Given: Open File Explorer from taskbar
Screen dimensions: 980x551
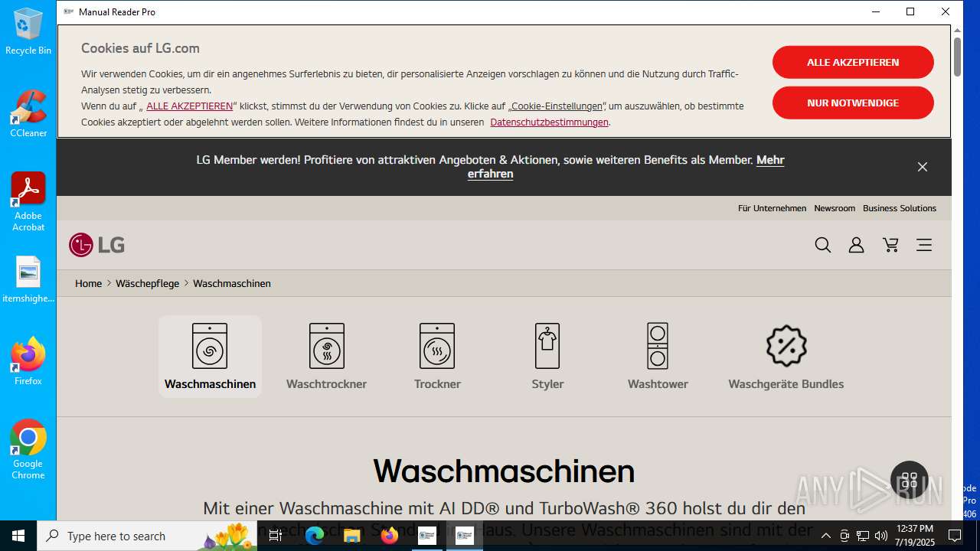Looking at the screenshot, I should (352, 536).
